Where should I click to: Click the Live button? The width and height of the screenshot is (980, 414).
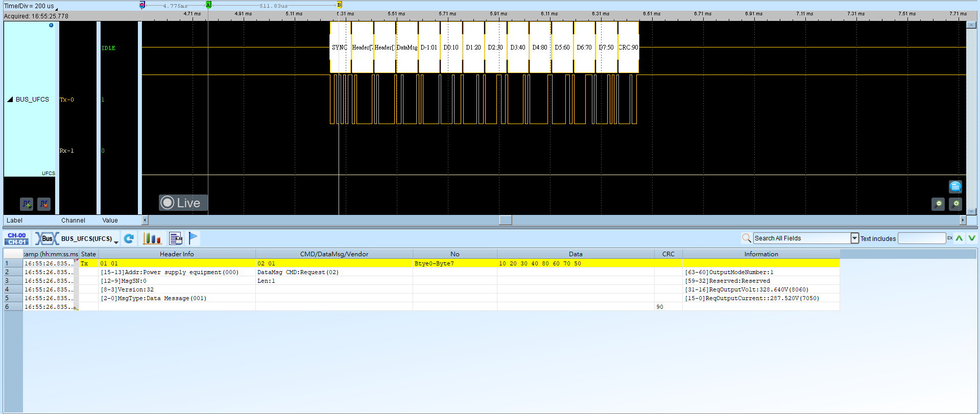tap(183, 203)
